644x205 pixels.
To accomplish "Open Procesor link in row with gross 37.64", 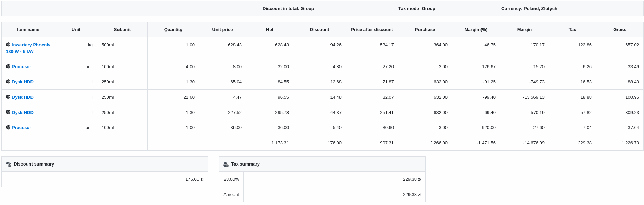I will pyautogui.click(x=21, y=127).
